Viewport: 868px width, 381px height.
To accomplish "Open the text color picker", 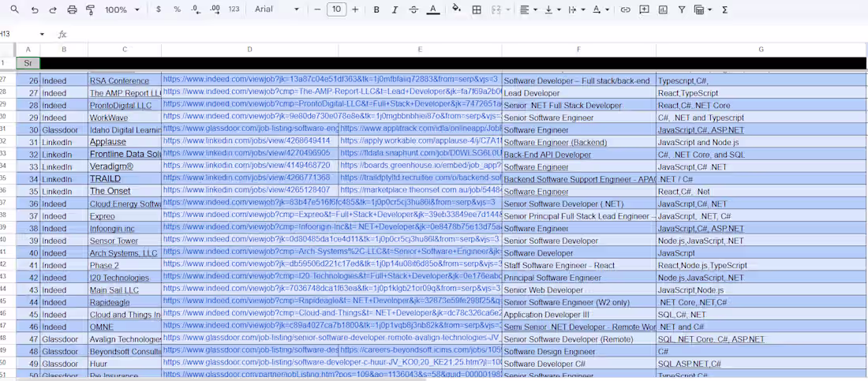I will pos(433,9).
